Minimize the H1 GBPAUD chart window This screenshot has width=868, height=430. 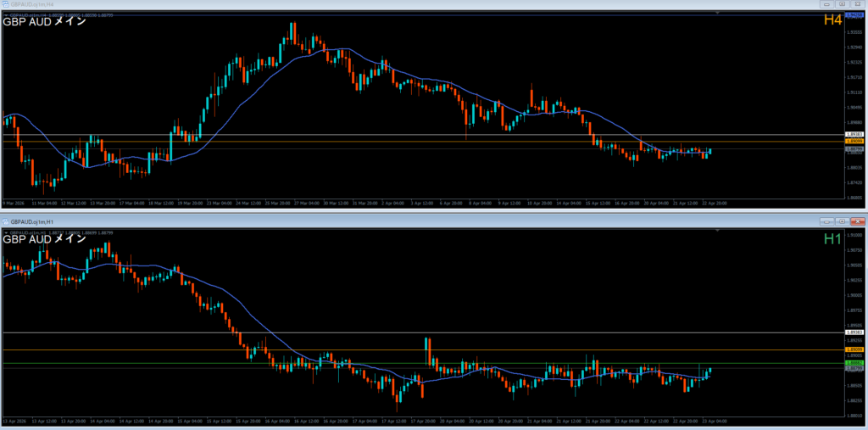[x=825, y=221]
